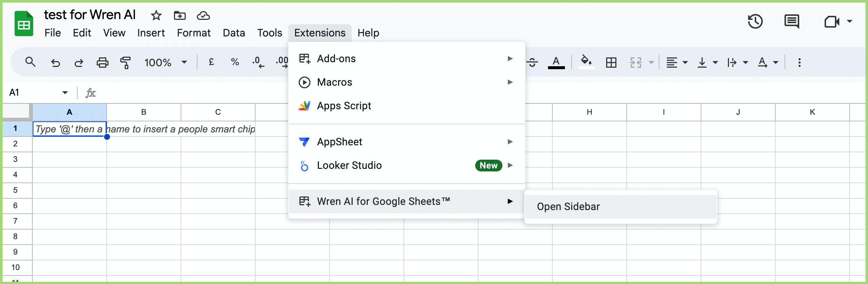Choose Apps Script menu entry
Image resolution: width=868 pixels, height=284 pixels.
tap(407, 106)
